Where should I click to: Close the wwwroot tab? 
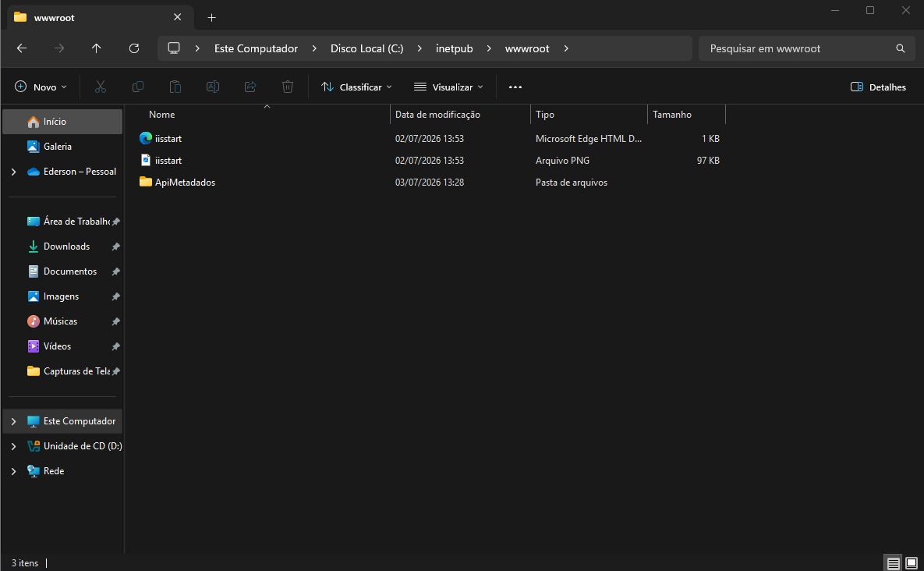tap(177, 18)
